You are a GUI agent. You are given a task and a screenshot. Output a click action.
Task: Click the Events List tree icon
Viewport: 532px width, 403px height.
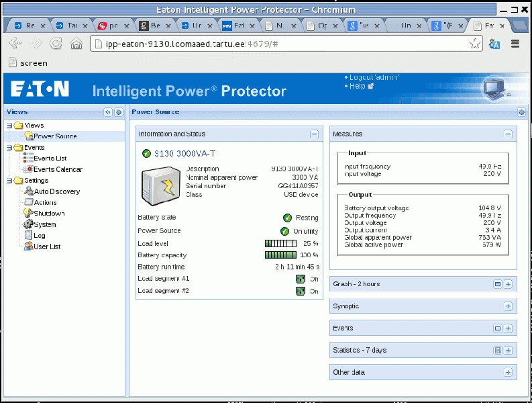coord(28,158)
